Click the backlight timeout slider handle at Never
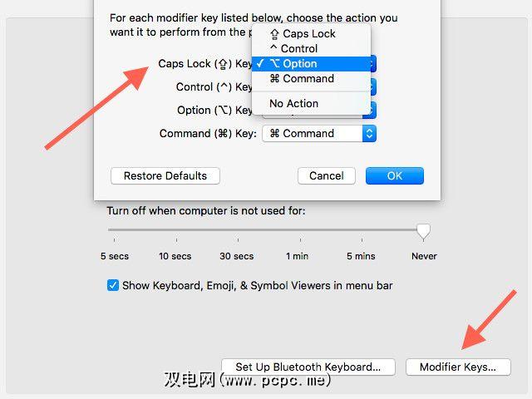 point(423,232)
